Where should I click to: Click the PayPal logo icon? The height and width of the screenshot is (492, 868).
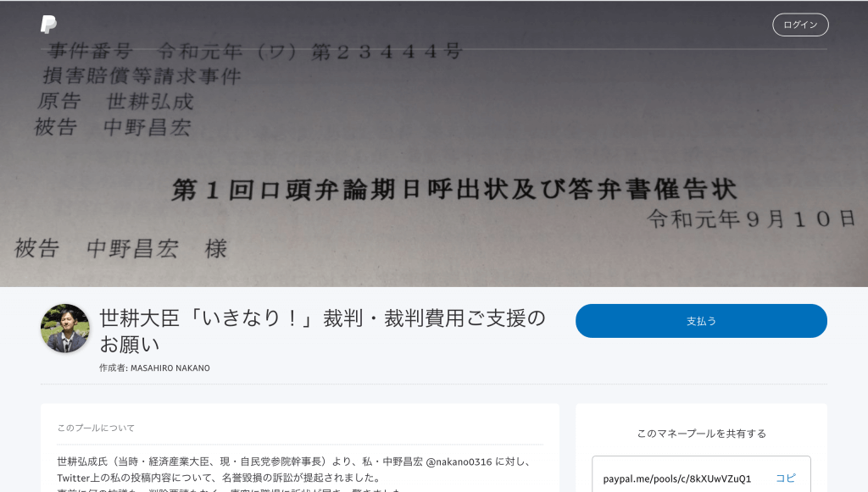48,25
